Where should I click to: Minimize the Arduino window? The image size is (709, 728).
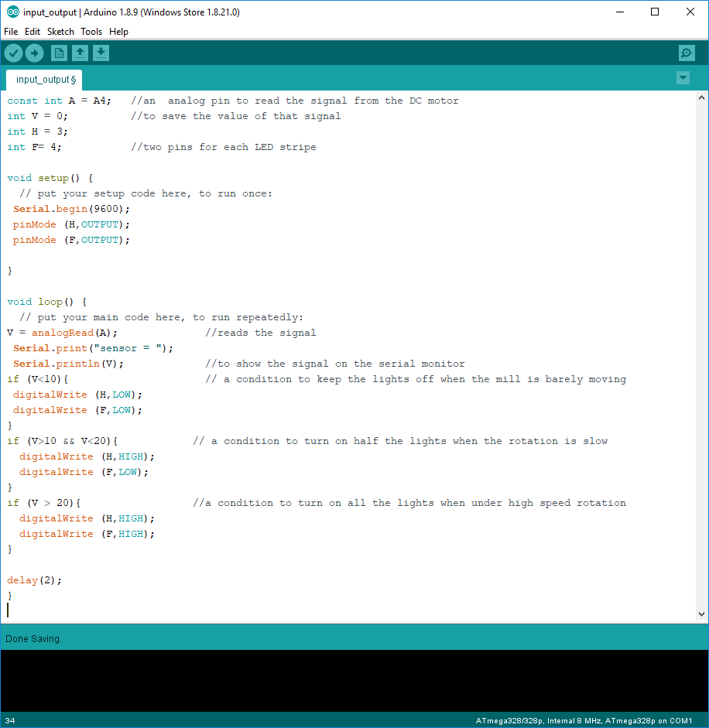point(620,12)
